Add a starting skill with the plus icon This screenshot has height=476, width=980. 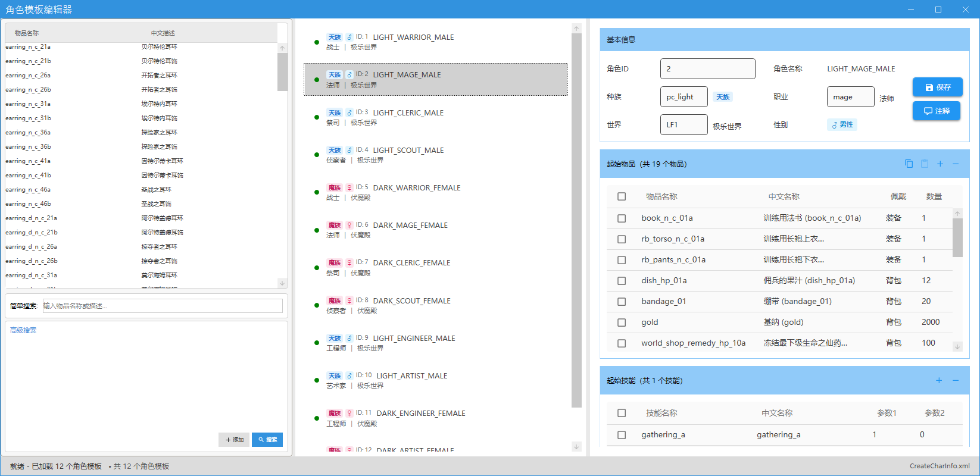coord(939,380)
